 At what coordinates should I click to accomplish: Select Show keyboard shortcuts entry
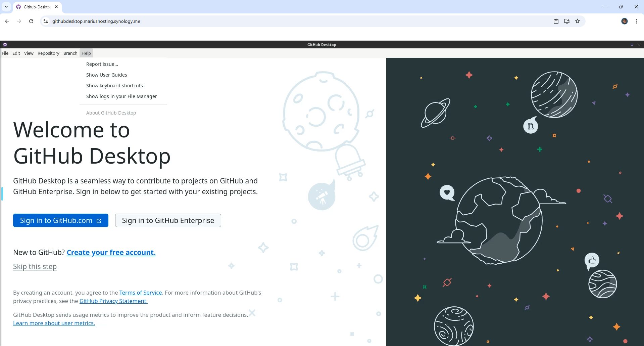pos(123,86)
